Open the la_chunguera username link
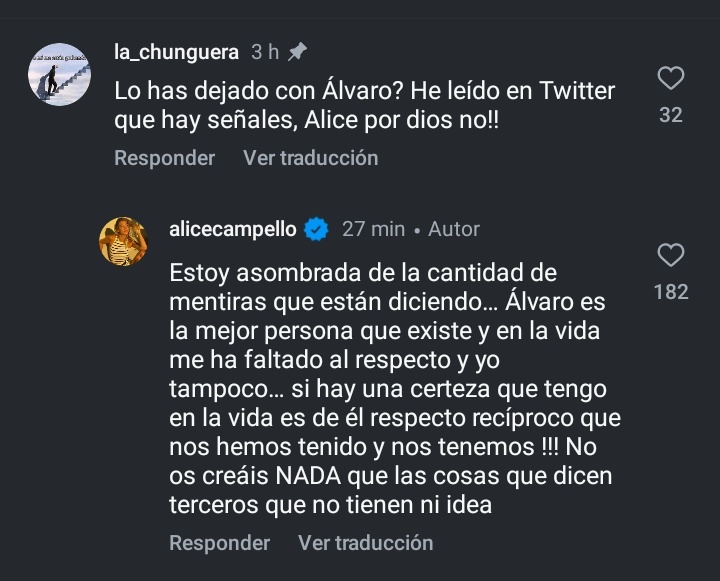The height and width of the screenshot is (581, 720). pyautogui.click(x=176, y=51)
